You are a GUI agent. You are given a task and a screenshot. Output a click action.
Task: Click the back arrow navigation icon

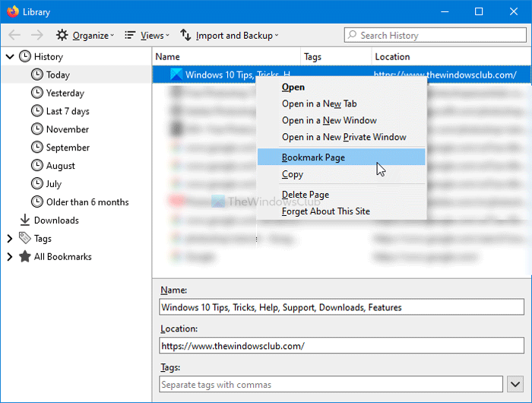coord(14,35)
